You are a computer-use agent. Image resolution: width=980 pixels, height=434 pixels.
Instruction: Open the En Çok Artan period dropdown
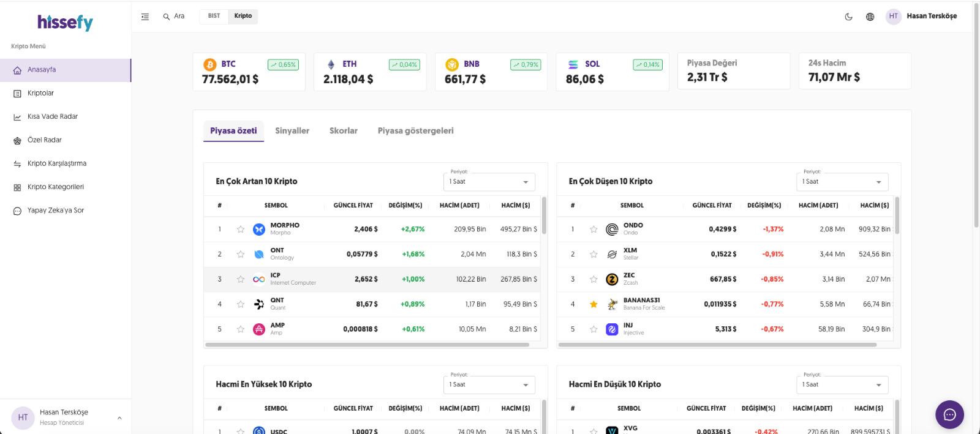489,182
